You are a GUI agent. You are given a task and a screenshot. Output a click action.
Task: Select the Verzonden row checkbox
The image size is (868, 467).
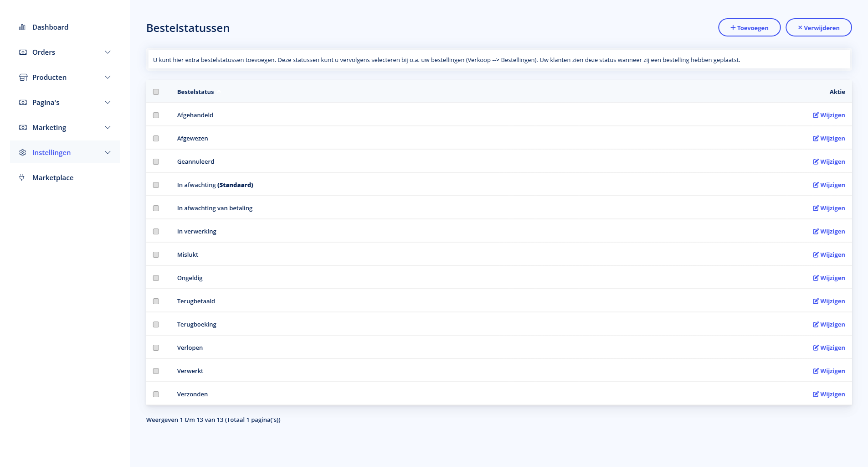pos(156,394)
